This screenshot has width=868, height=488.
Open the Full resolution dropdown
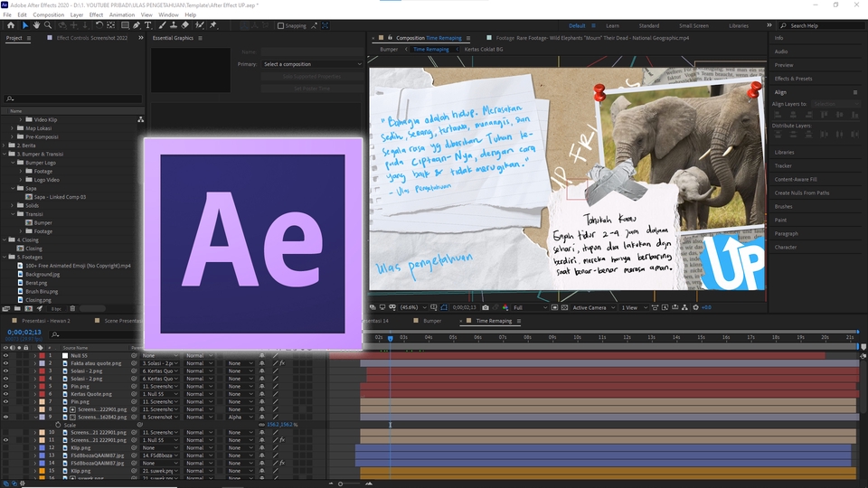(x=530, y=307)
